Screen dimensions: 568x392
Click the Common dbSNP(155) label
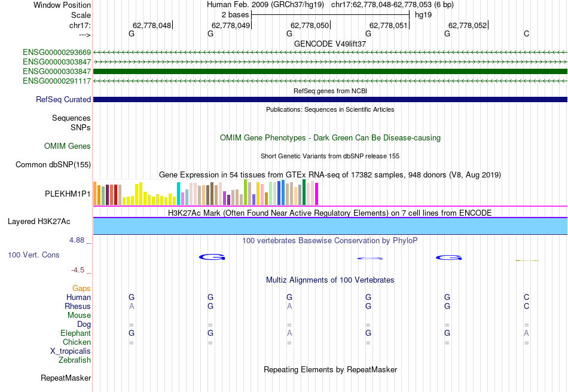(x=53, y=165)
